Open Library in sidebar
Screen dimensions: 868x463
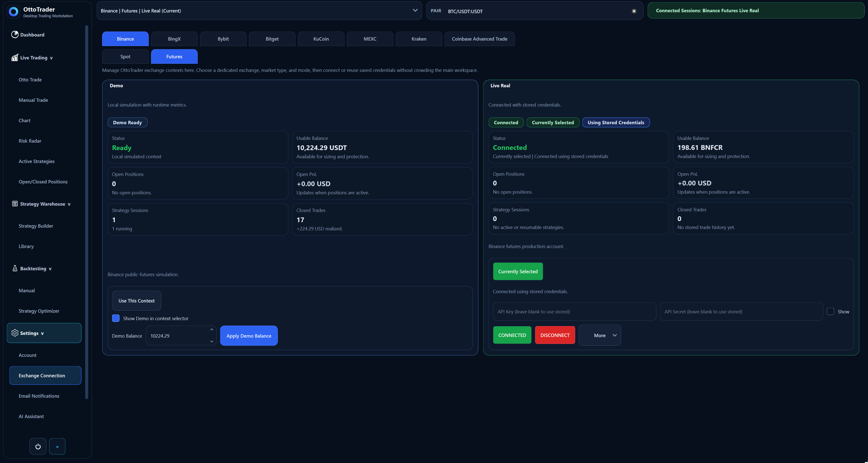[x=26, y=246]
